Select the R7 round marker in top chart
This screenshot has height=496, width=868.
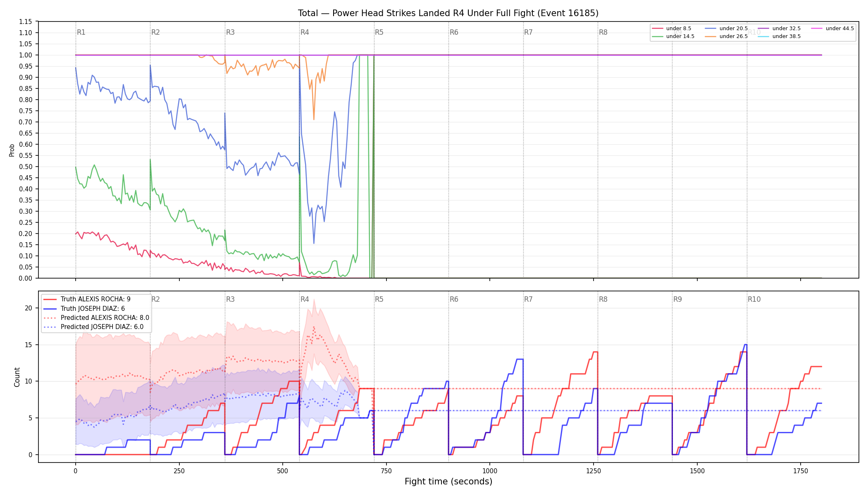click(x=528, y=32)
